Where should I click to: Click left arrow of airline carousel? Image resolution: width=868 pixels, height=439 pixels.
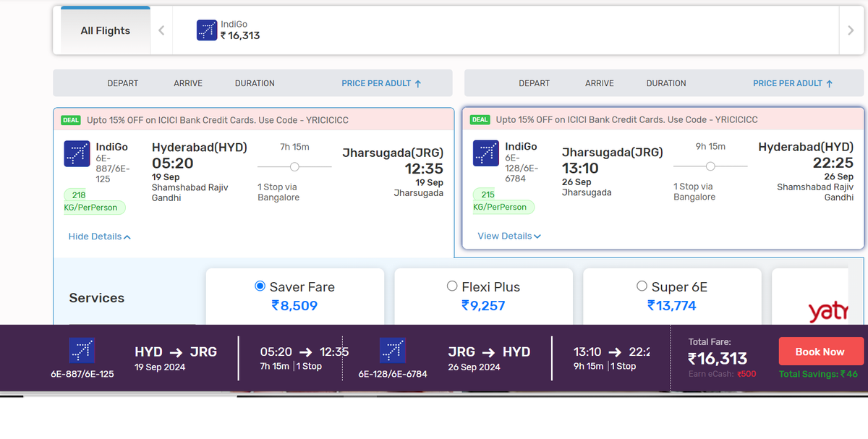tap(161, 30)
